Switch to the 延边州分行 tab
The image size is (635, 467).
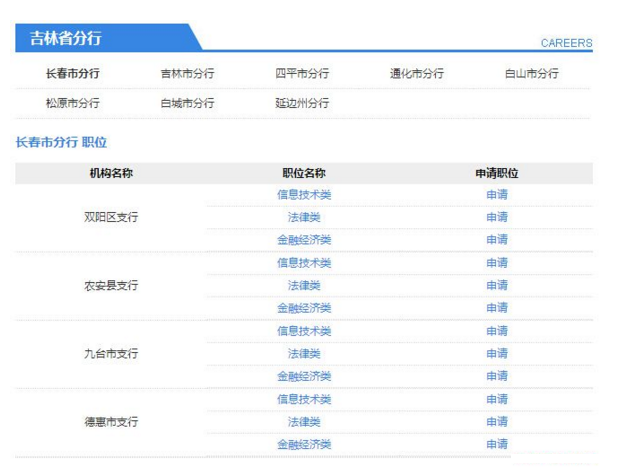point(302,103)
